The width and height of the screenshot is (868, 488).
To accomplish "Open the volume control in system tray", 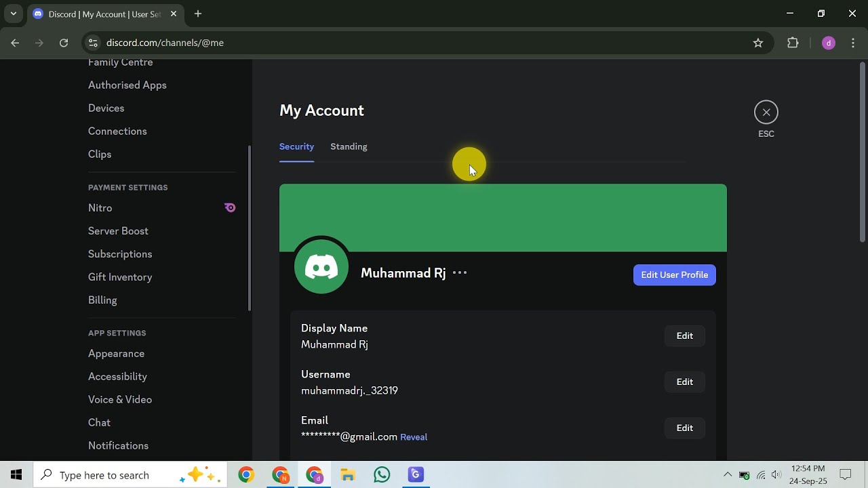I will click(776, 475).
